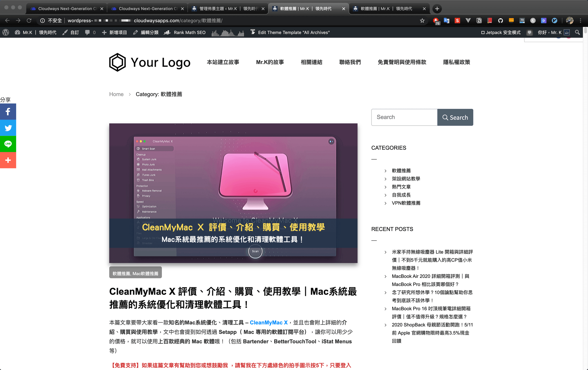Open Chrome profile avatar

pyautogui.click(x=569, y=20)
